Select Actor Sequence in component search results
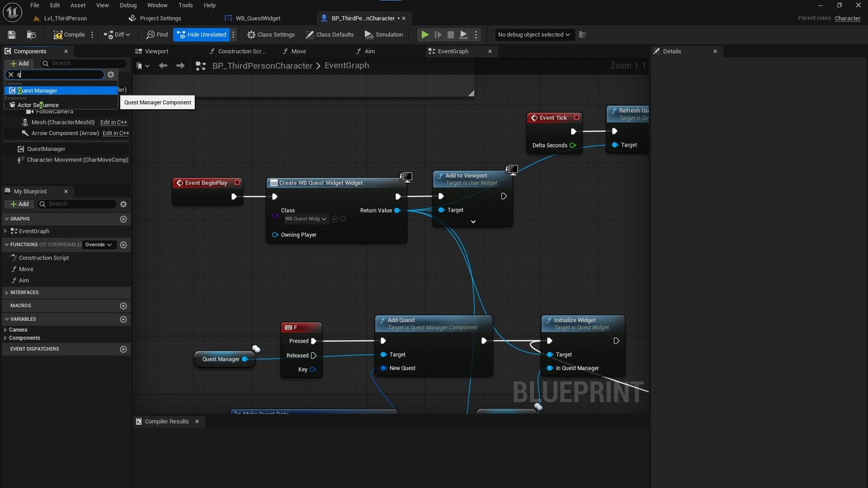The width and height of the screenshot is (868, 488). point(61,105)
